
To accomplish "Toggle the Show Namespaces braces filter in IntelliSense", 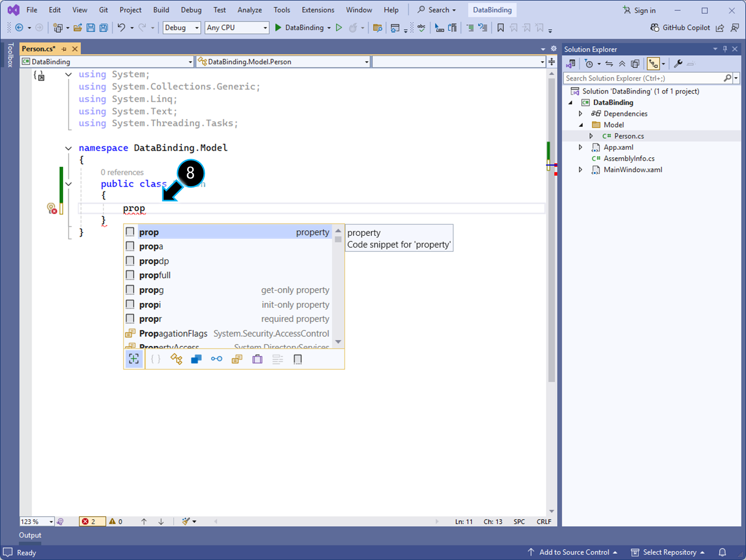I will [x=156, y=359].
